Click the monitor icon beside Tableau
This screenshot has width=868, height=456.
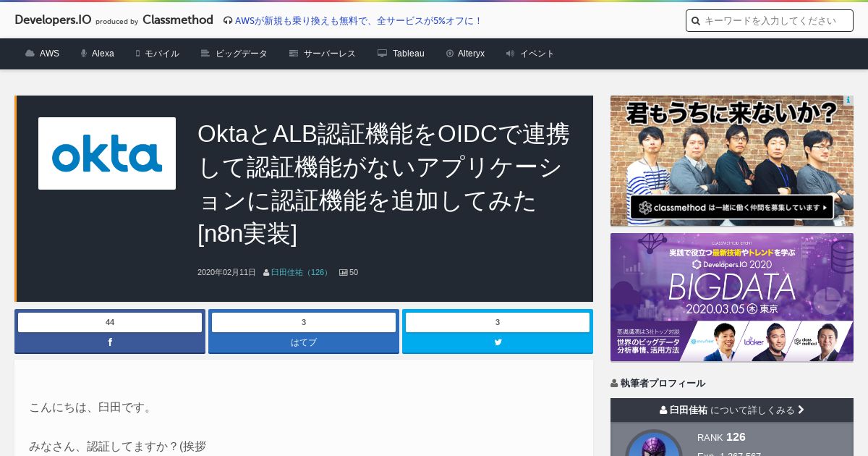pyautogui.click(x=382, y=54)
